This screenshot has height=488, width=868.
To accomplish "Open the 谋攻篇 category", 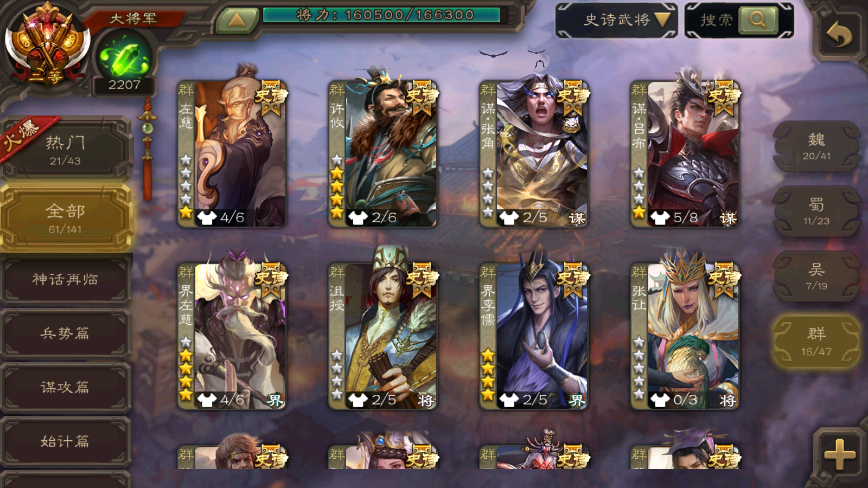I will click(x=65, y=387).
